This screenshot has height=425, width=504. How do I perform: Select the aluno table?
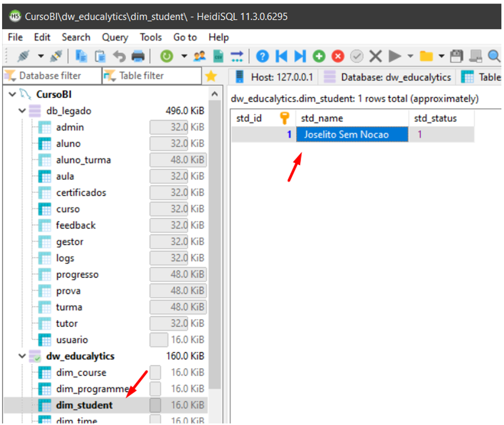(x=68, y=143)
